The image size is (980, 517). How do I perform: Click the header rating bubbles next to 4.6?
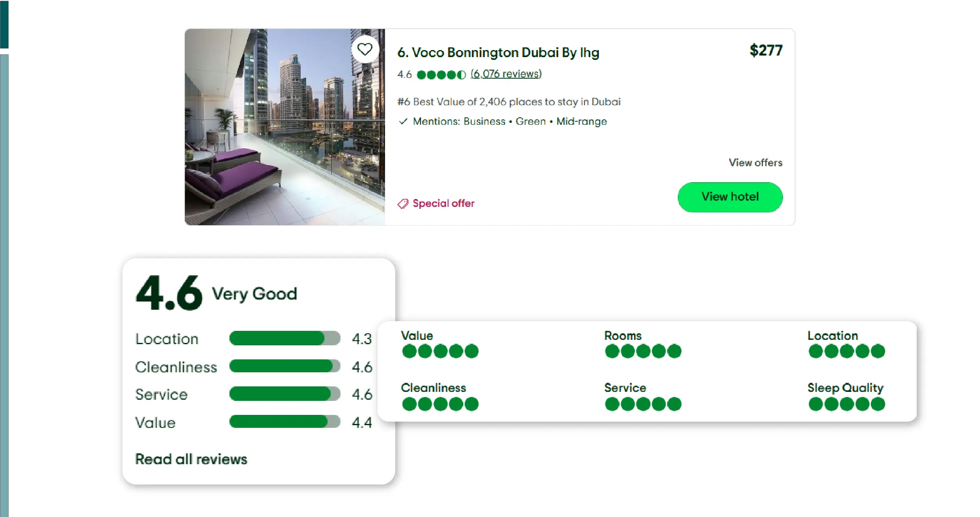coord(441,75)
